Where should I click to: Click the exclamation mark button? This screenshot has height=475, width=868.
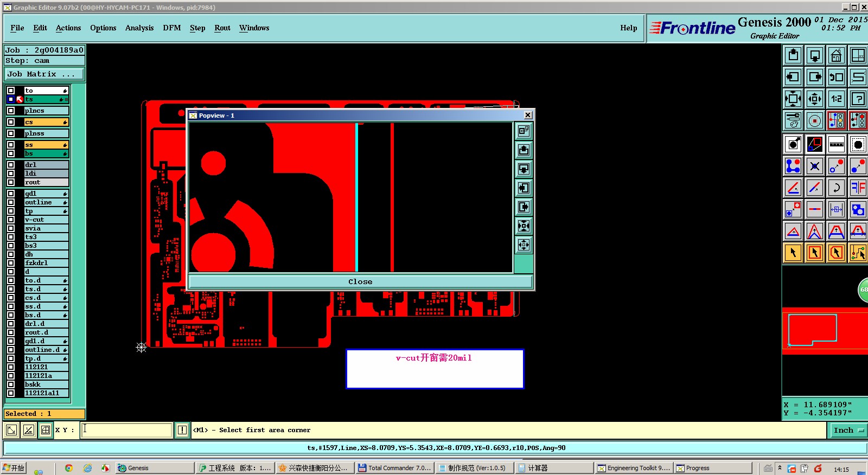[x=182, y=430]
